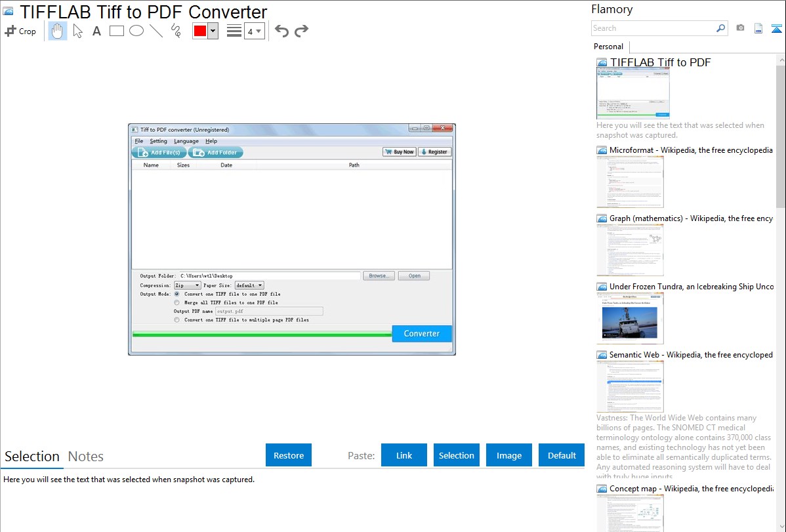786x532 pixels.
Task: Activate the hand pan tool
Action: pyautogui.click(x=57, y=31)
